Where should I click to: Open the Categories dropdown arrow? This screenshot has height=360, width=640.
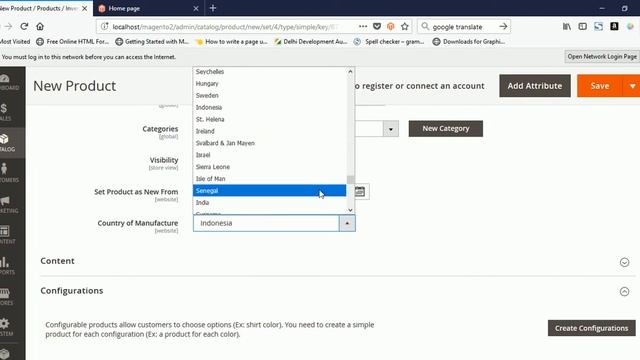391,129
